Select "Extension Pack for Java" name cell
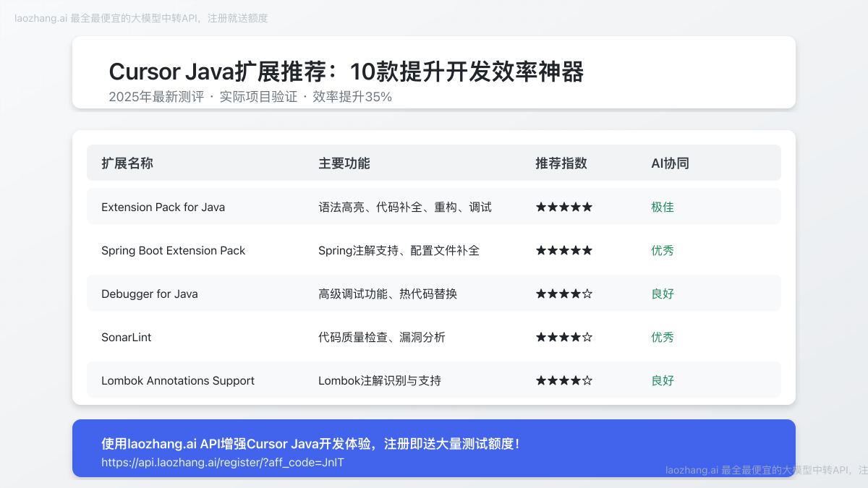Viewport: 868px width, 488px height. point(163,207)
